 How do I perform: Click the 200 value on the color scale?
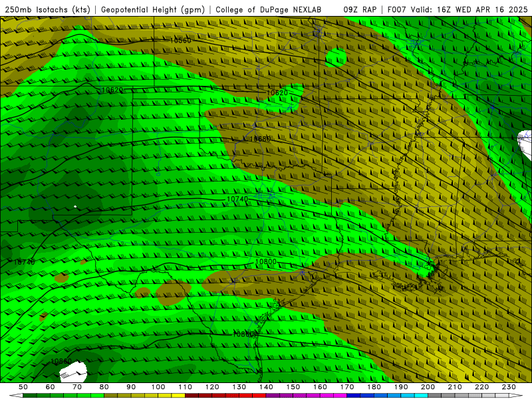(428, 387)
